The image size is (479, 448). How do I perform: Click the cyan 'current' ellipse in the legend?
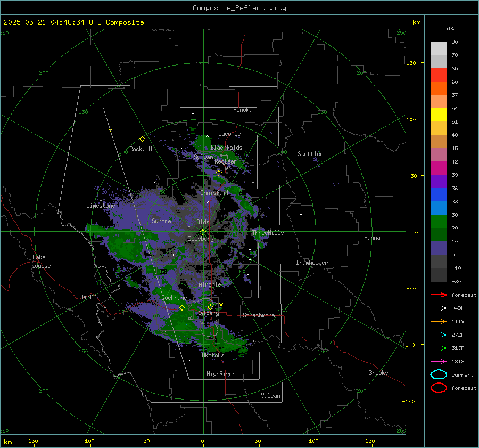pyautogui.click(x=439, y=374)
